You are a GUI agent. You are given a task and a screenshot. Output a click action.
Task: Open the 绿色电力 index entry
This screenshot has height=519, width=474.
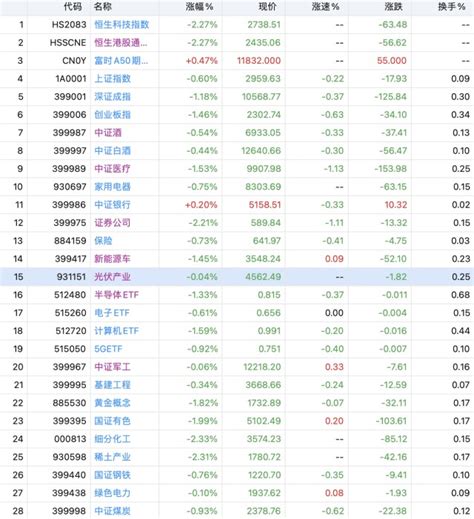pos(112,493)
